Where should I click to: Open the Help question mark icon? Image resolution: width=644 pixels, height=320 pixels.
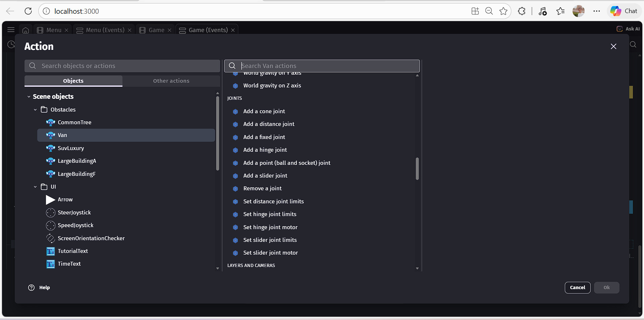[31, 287]
